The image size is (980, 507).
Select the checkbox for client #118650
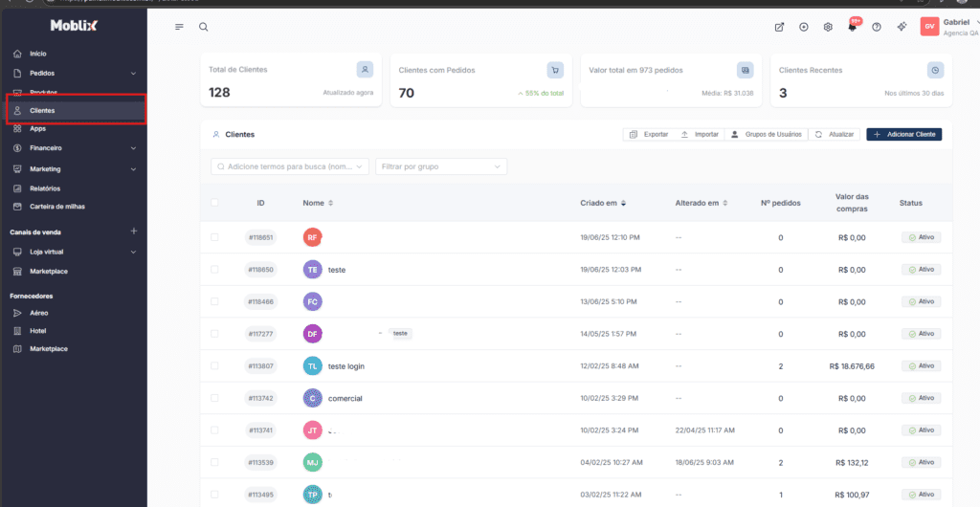click(x=214, y=270)
